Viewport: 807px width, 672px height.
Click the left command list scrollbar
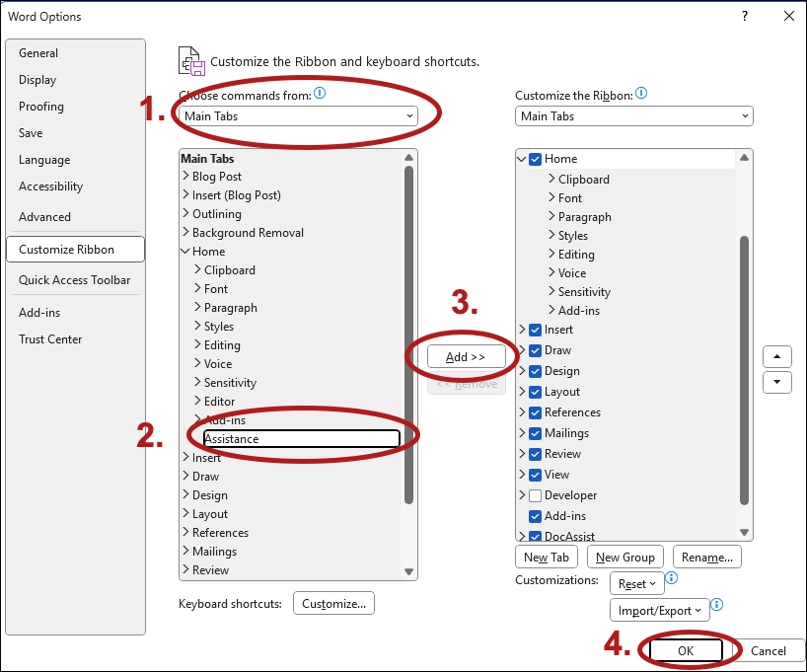(x=409, y=336)
